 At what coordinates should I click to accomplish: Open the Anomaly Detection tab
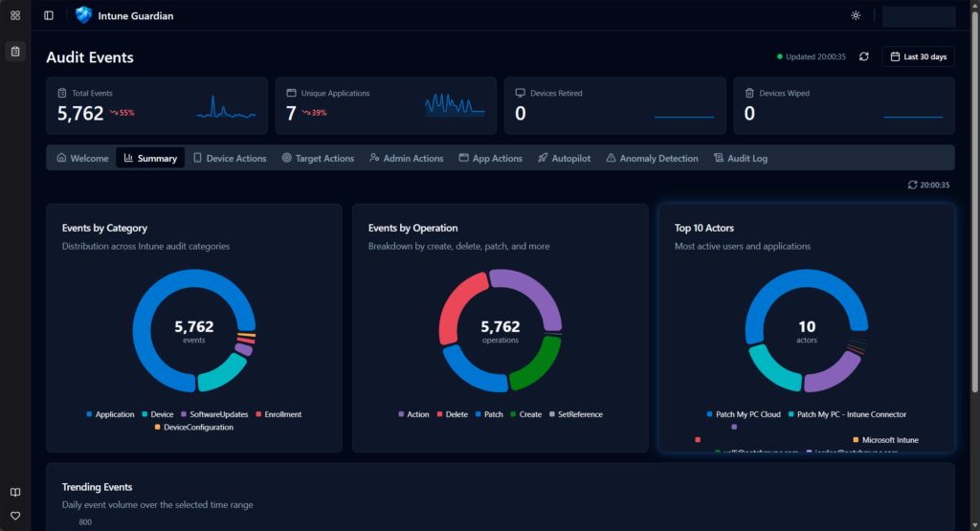652,158
